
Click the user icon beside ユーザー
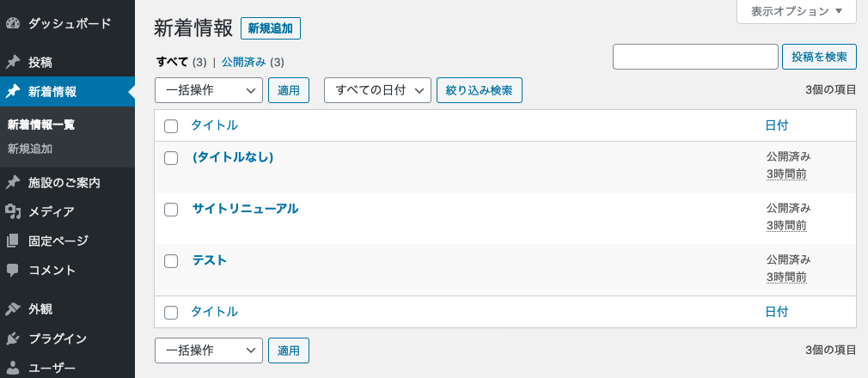(x=13, y=368)
